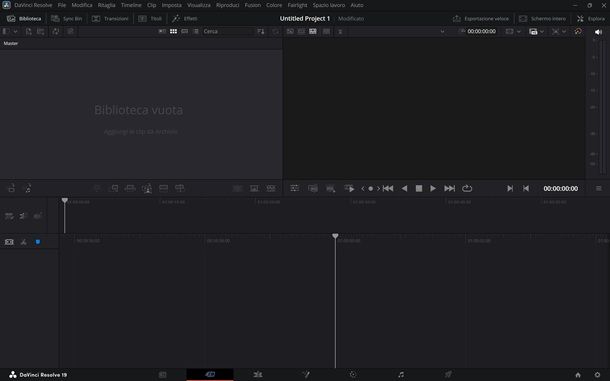610x381 pixels.
Task: Click Schermo intero button
Action: click(x=543, y=19)
